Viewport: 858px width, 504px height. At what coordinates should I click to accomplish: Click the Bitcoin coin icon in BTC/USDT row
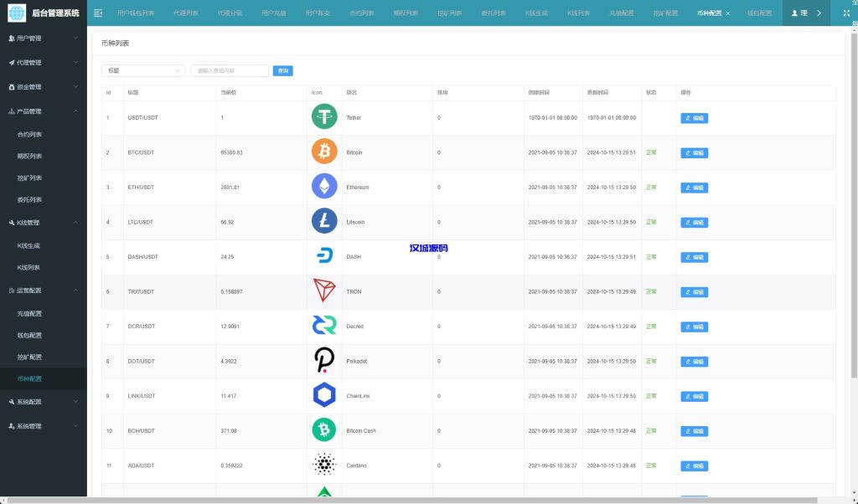324,152
